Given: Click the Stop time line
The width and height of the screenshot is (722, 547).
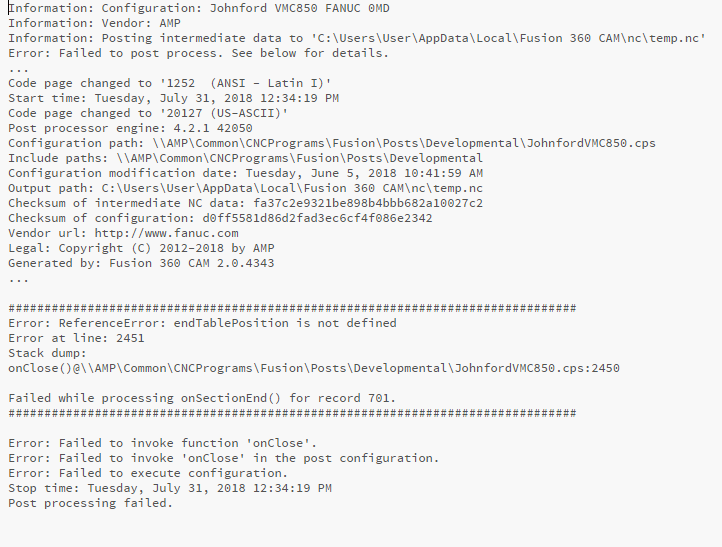Looking at the screenshot, I should click(x=170, y=488).
